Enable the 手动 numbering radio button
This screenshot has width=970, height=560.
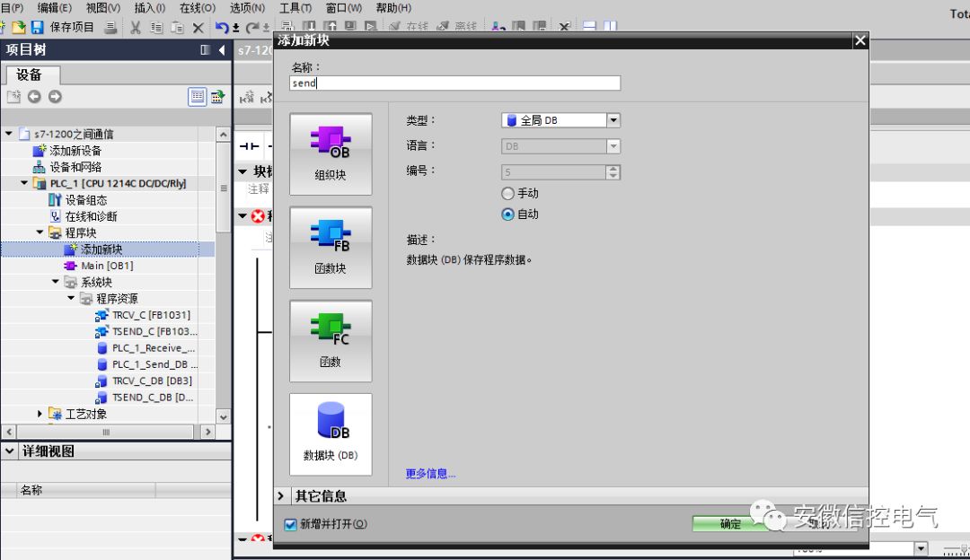(507, 192)
